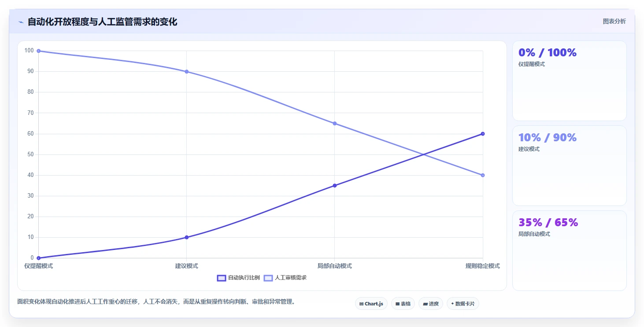Click the 建议模式 x-axis label

click(x=186, y=266)
